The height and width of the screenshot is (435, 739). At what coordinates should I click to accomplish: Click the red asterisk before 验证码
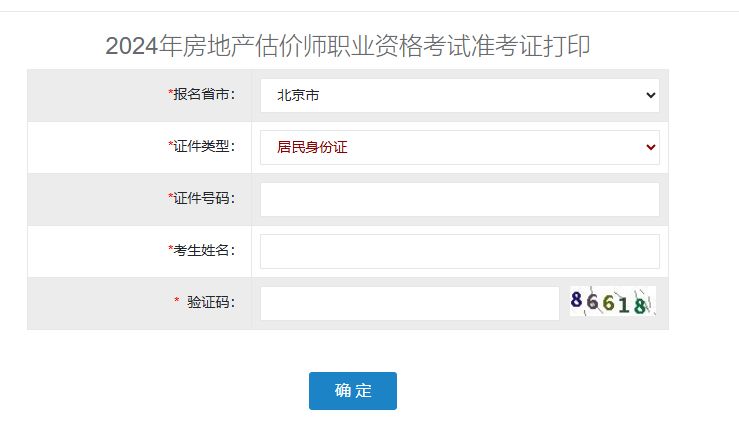point(177,300)
